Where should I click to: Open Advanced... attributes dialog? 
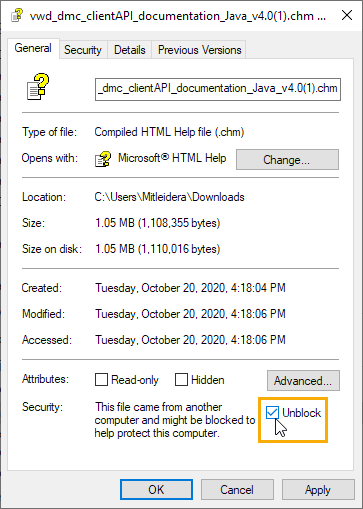(x=303, y=380)
